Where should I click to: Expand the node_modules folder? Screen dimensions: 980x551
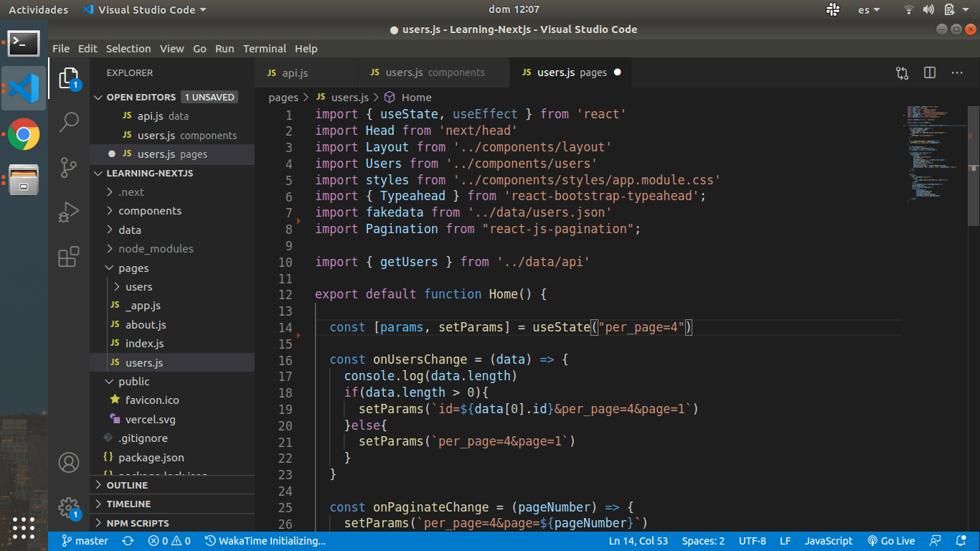click(x=155, y=249)
